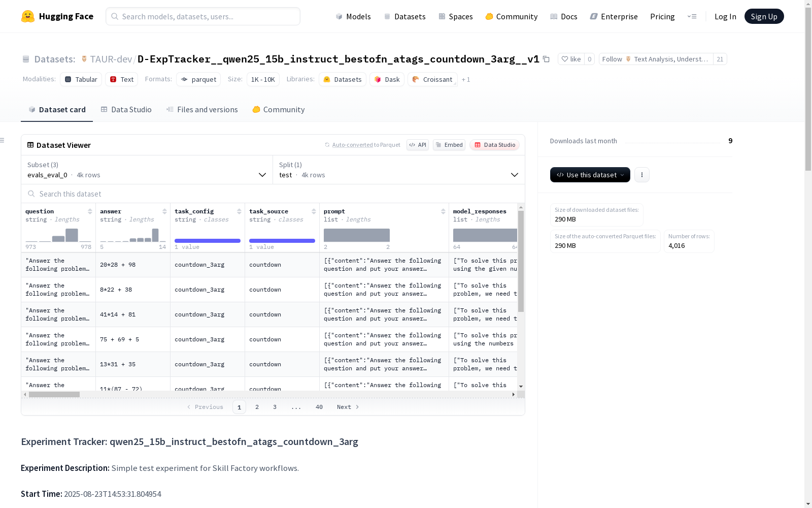Screen dimensions: 812x508
Task: Open the three-dot more options button
Action: [642, 175]
